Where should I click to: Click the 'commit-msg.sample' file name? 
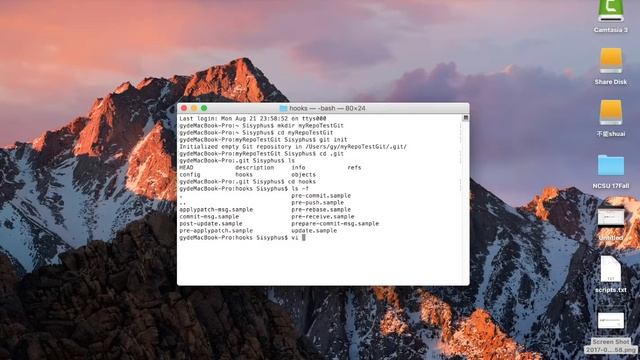(x=209, y=216)
